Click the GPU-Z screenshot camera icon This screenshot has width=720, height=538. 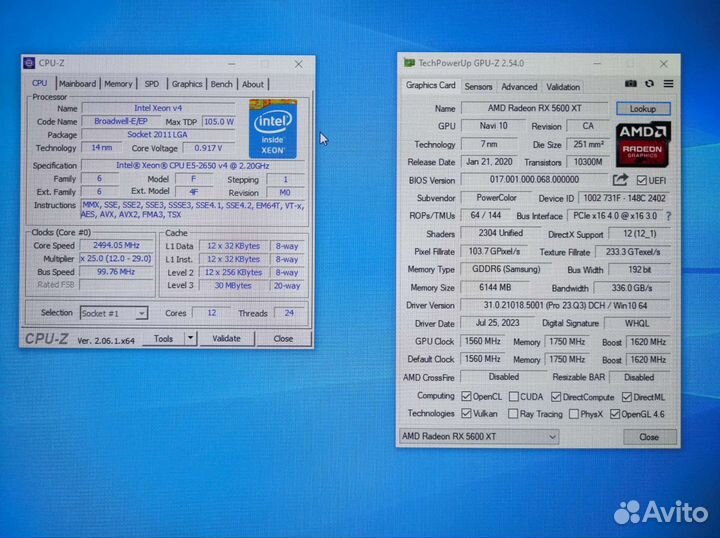tap(630, 84)
